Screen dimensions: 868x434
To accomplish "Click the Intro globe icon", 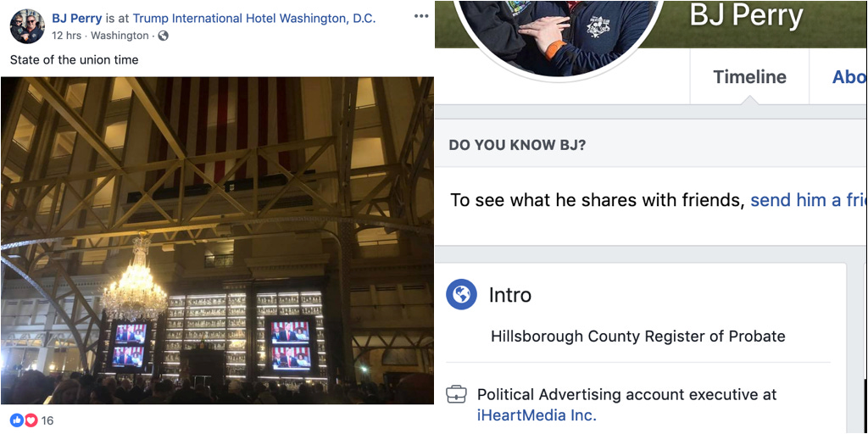I will coord(461,295).
